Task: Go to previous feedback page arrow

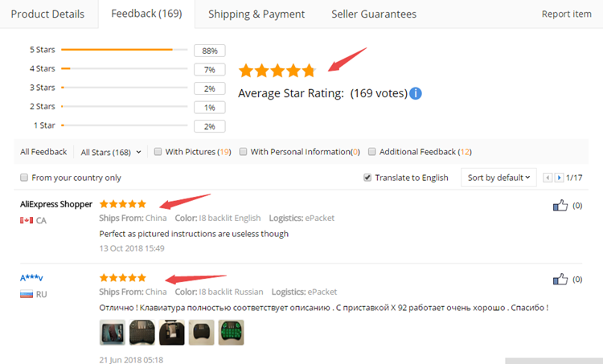Action: point(548,178)
